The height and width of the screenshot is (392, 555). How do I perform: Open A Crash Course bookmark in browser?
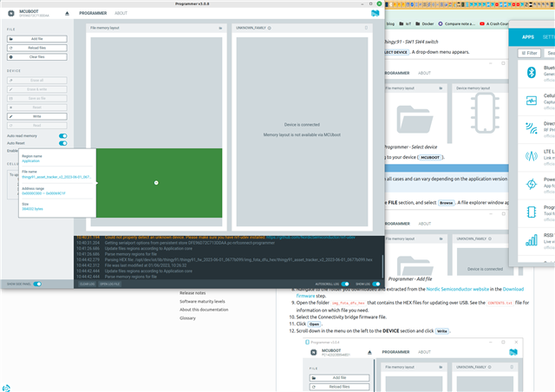[x=493, y=23]
